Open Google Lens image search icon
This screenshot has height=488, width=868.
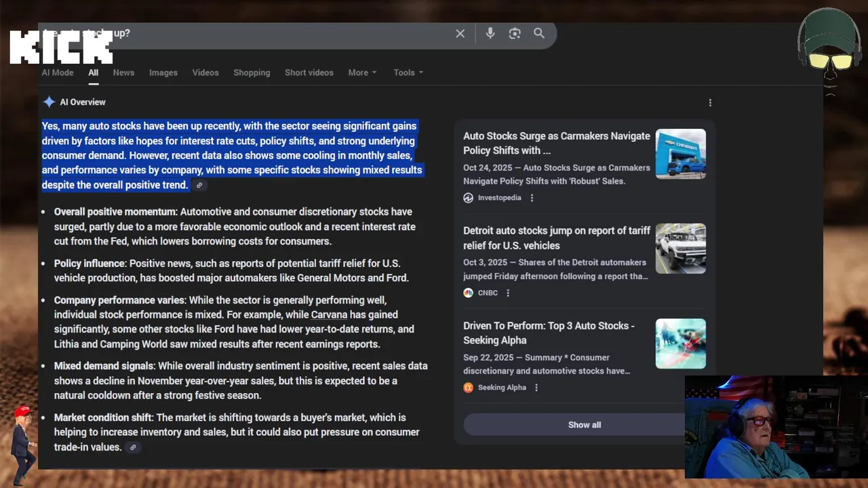[515, 33]
